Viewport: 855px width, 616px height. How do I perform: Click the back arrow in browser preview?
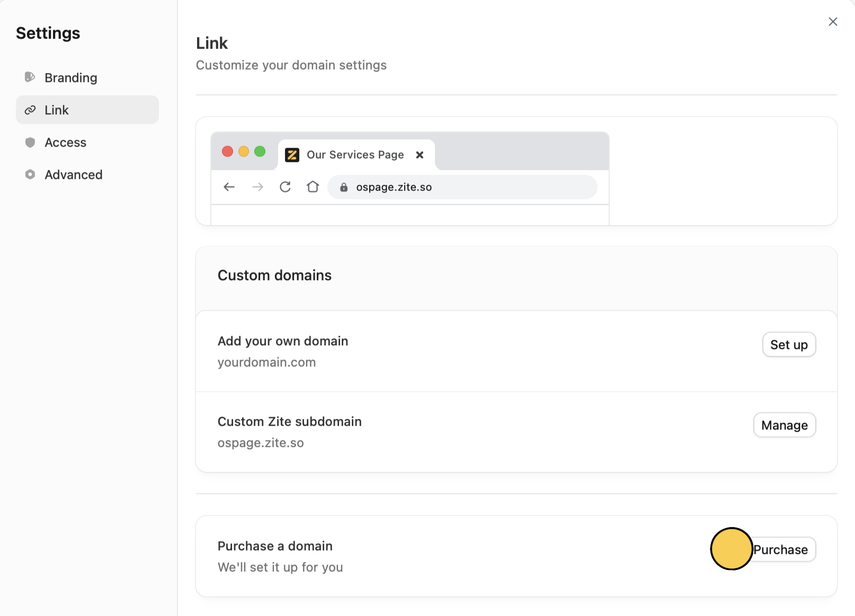click(x=229, y=187)
